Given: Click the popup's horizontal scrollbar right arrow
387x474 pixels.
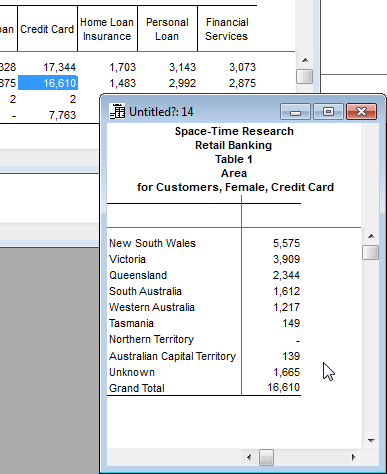Looking at the screenshot, I should coord(353,457).
